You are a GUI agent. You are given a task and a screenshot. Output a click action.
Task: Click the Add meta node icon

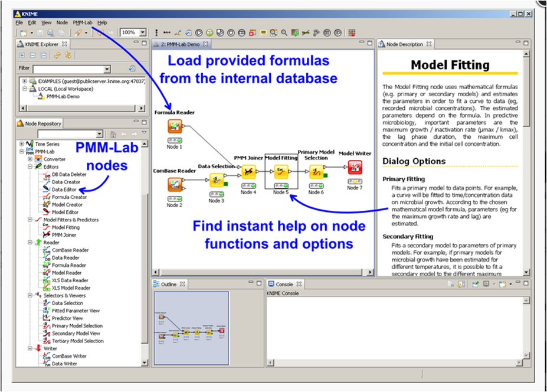click(295, 33)
